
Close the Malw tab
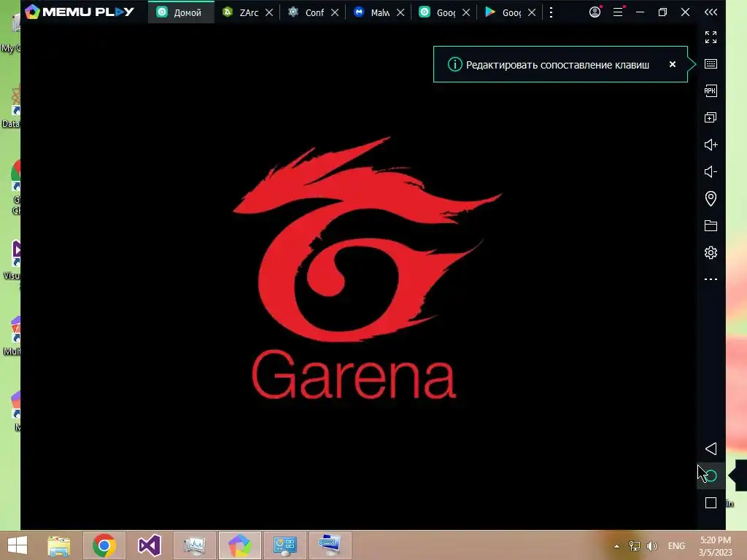click(x=400, y=13)
